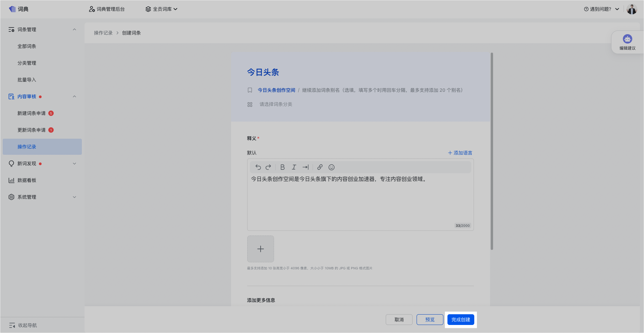Open the 编辑建议 robot assistant
Viewport: 644px width, 333px height.
click(x=627, y=42)
